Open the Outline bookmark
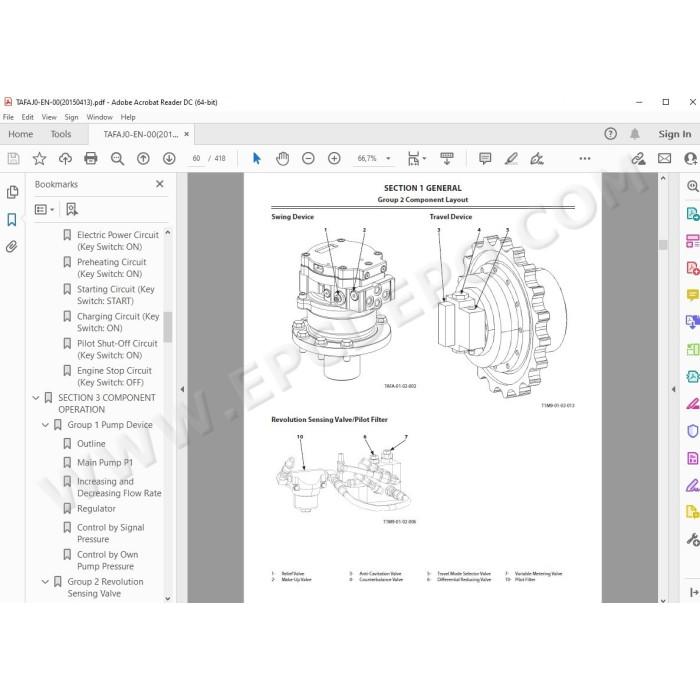 [91, 444]
